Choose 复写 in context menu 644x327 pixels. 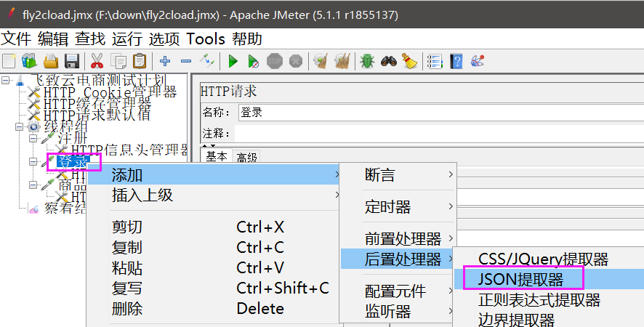[214, 288]
